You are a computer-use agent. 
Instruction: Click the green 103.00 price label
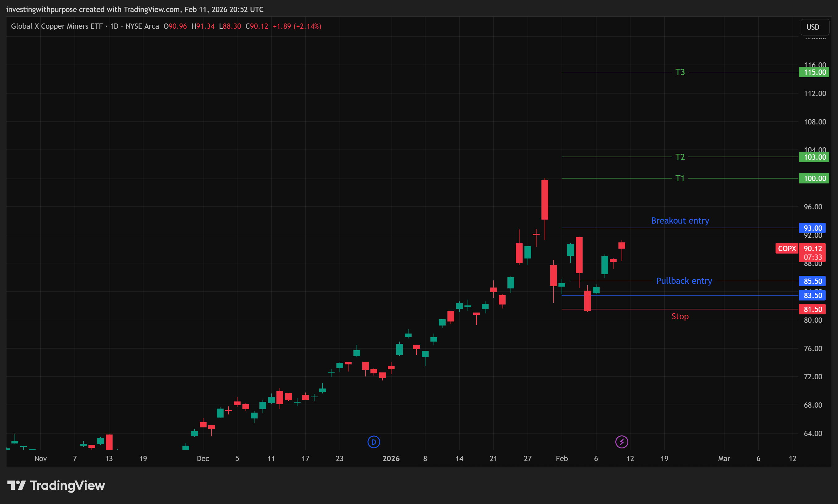click(814, 157)
